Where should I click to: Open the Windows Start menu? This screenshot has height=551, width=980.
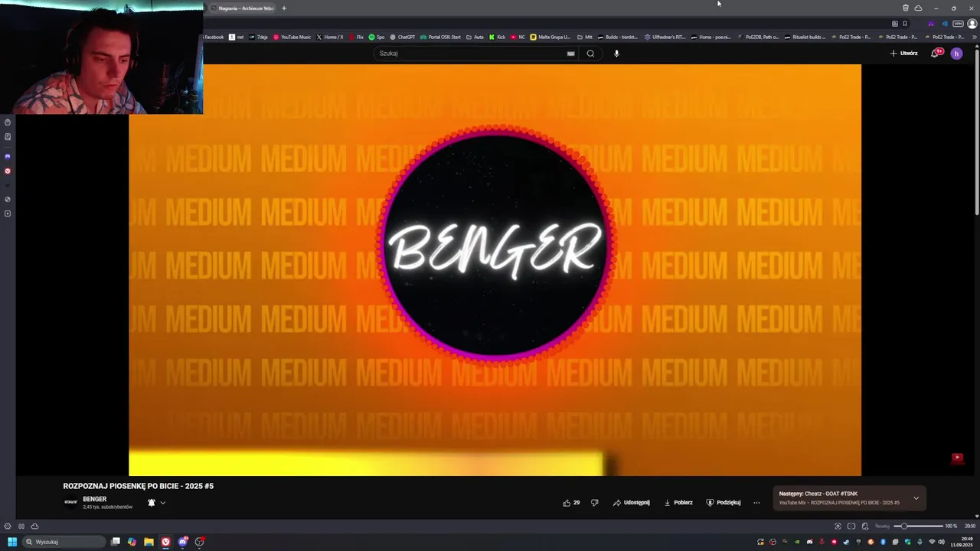(x=12, y=542)
